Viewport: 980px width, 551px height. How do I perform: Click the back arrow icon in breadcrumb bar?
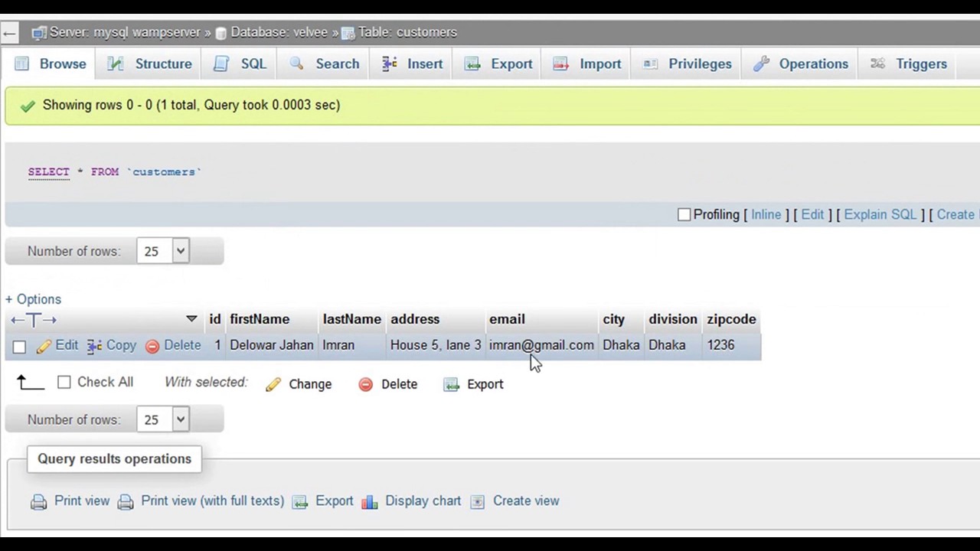tap(9, 33)
